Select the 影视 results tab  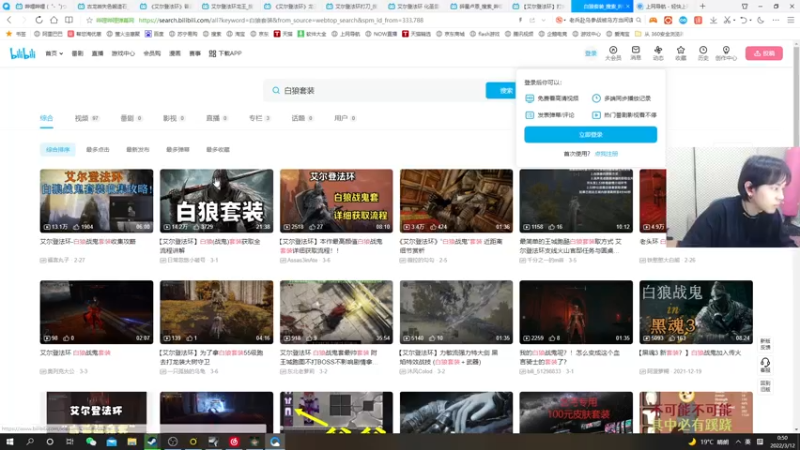coord(173,118)
